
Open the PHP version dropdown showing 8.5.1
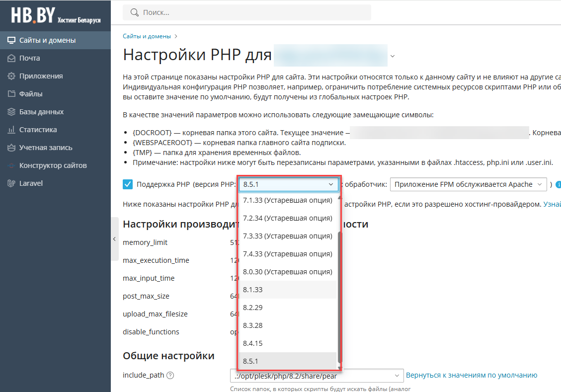pos(288,184)
